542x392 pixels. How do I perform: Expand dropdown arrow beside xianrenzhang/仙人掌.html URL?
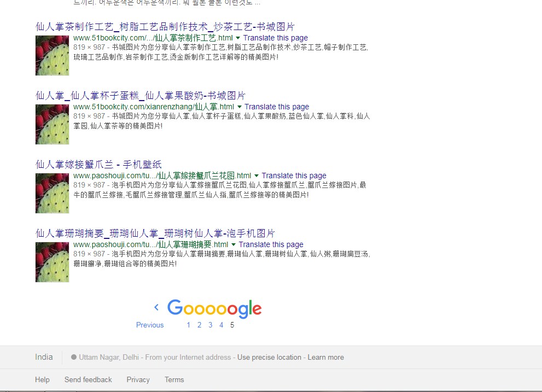pyautogui.click(x=239, y=107)
